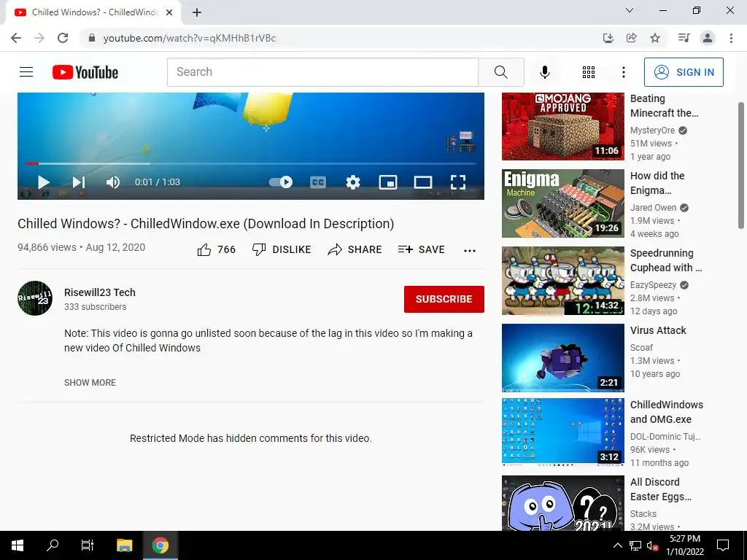Click the search magnifier button
Screen dimensions: 747x560
point(501,72)
